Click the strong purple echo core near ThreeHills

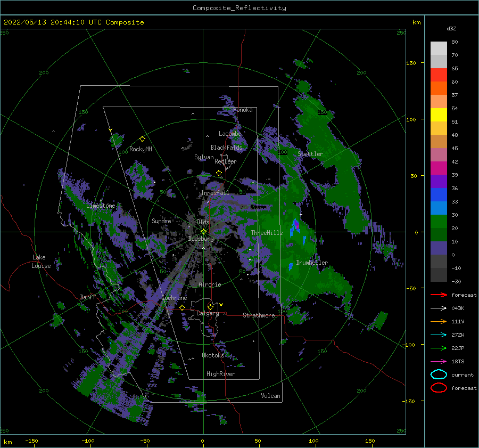(x=296, y=226)
